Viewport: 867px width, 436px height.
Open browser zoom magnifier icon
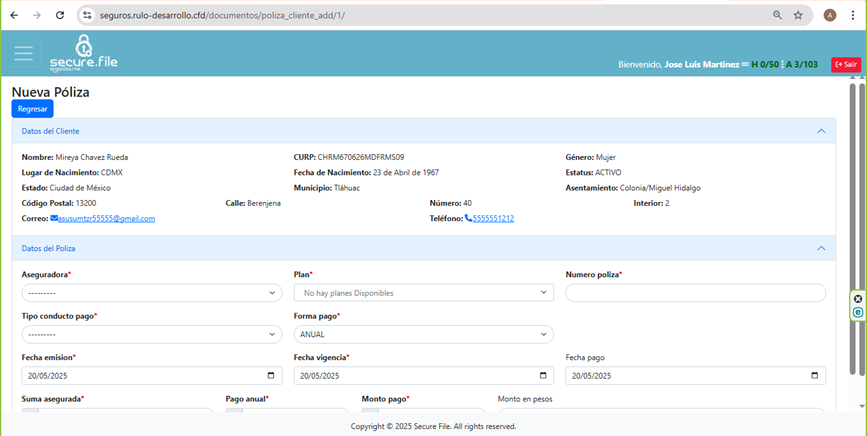[777, 15]
